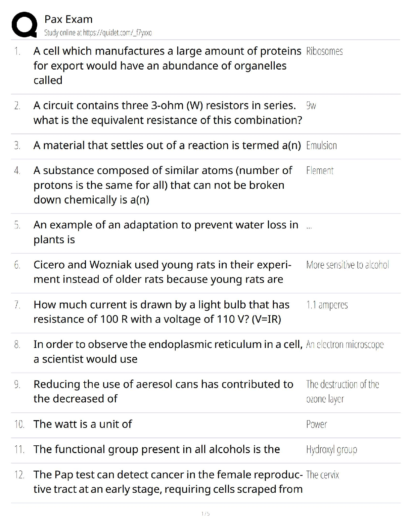
Task: Click the watt is a unit of question
Action: point(83,424)
